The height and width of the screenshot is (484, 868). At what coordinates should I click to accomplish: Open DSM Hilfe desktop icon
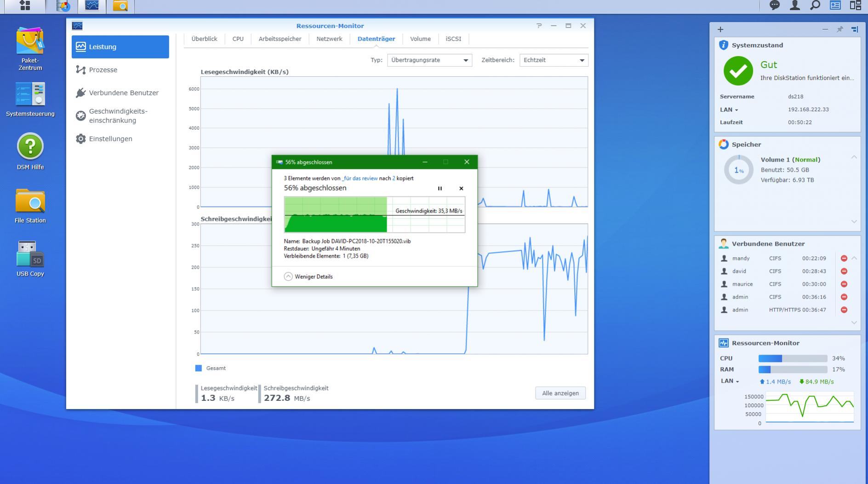pos(30,151)
